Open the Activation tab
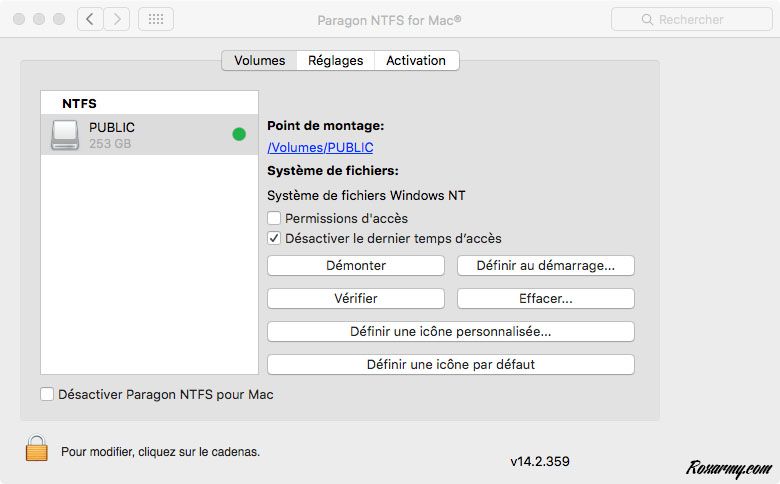The width and height of the screenshot is (780, 484). click(416, 61)
